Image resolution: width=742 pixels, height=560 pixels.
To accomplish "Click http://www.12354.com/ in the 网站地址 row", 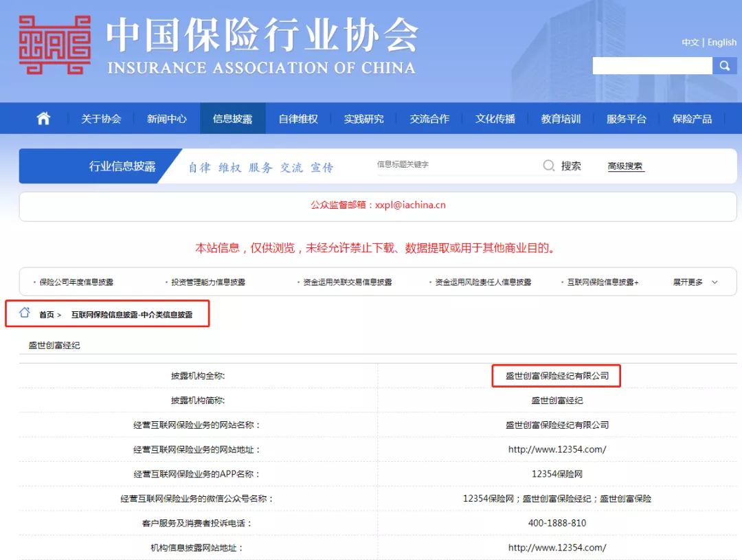I will click(x=557, y=449).
